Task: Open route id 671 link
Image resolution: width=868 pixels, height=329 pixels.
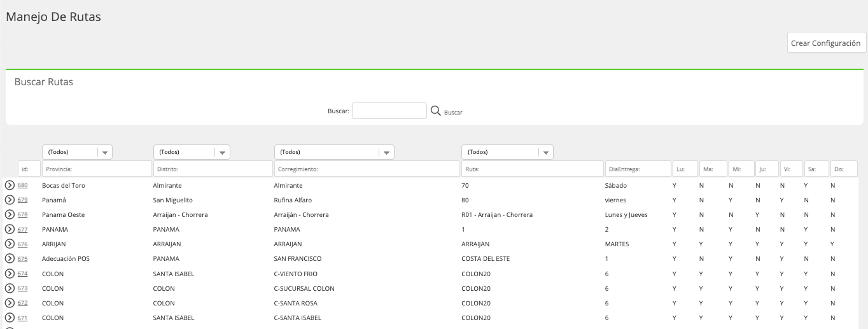Action: [x=22, y=318]
